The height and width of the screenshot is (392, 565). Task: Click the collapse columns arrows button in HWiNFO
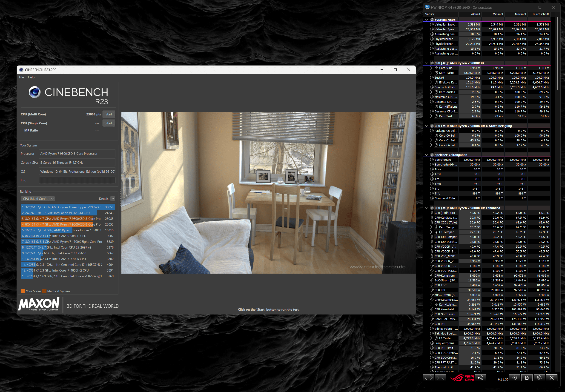pos(440,378)
